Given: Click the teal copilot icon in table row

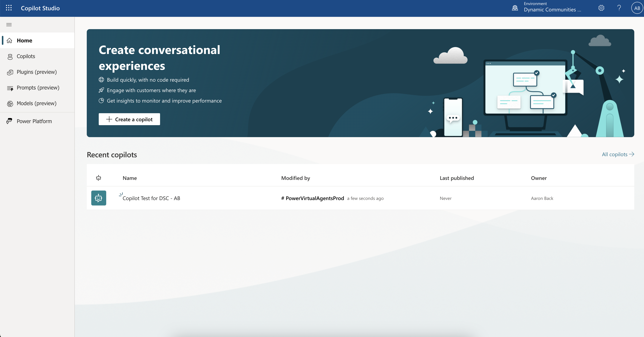Looking at the screenshot, I should tap(99, 198).
